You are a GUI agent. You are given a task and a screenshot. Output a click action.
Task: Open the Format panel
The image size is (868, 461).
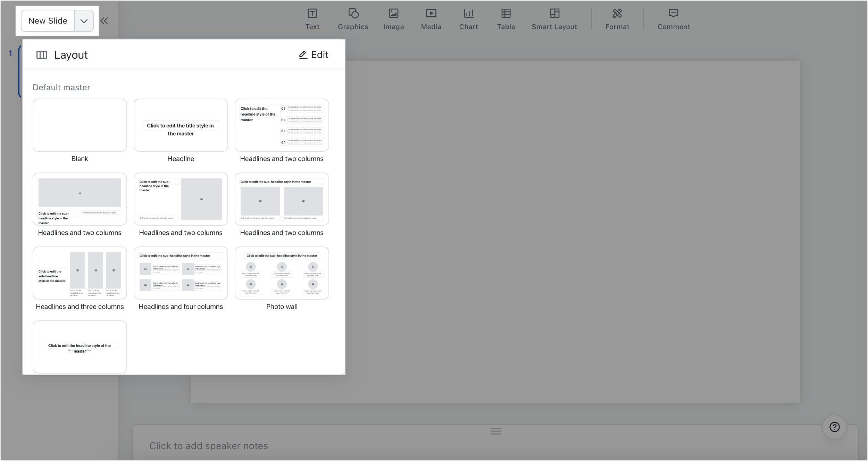pyautogui.click(x=617, y=19)
